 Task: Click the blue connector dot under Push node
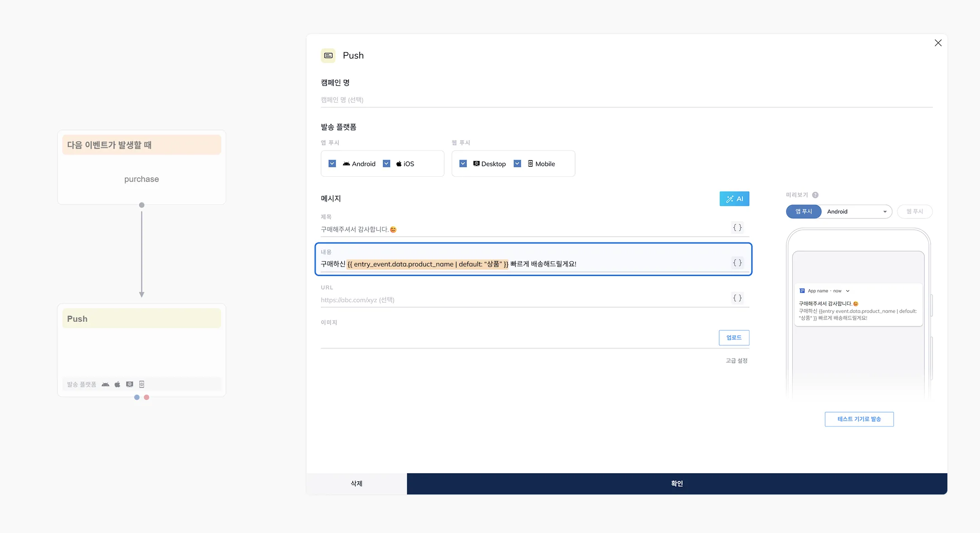click(x=137, y=397)
